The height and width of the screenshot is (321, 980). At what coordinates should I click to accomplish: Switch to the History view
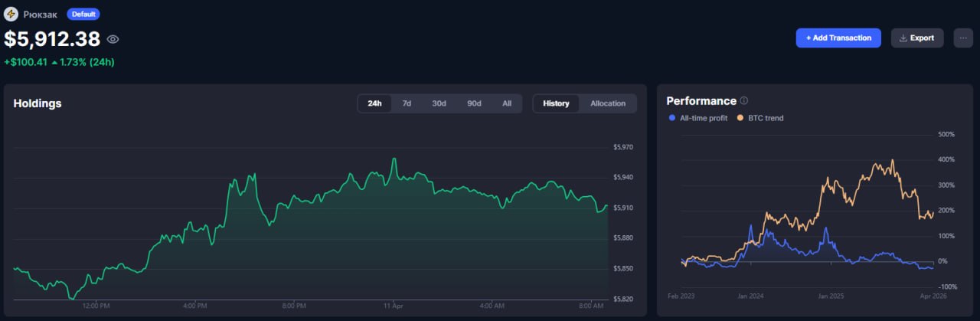556,103
